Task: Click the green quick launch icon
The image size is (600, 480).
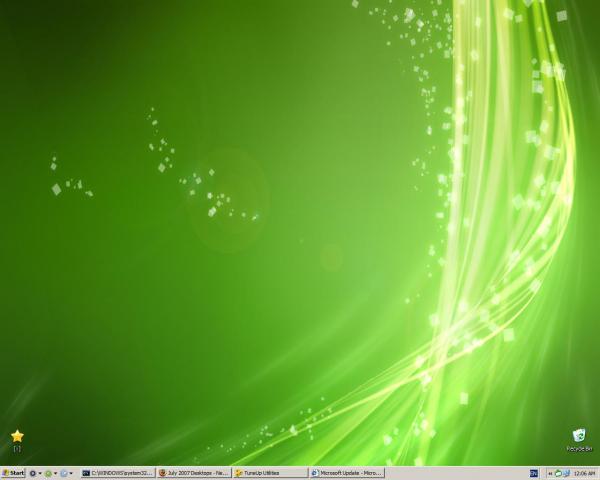Action: click(x=48, y=473)
